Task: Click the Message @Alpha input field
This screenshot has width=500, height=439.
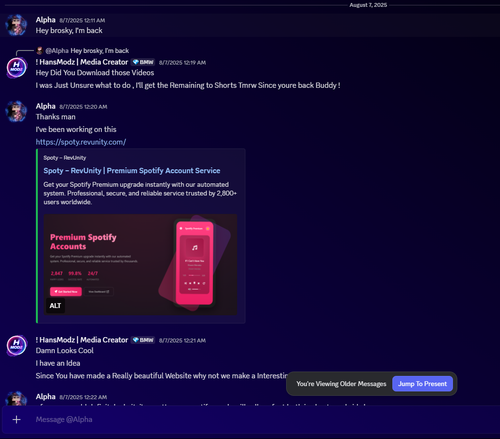Action: (x=250, y=419)
